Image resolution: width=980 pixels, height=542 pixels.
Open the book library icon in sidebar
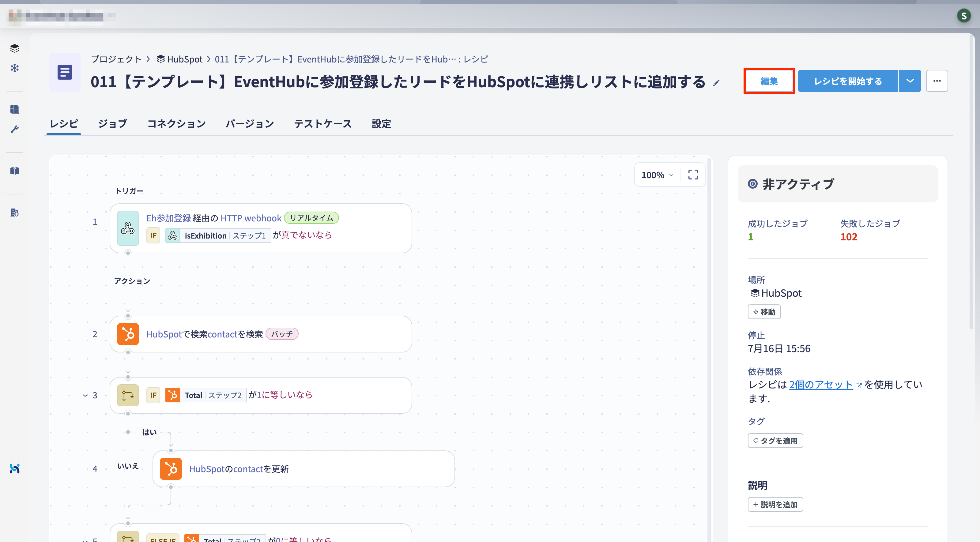point(14,171)
